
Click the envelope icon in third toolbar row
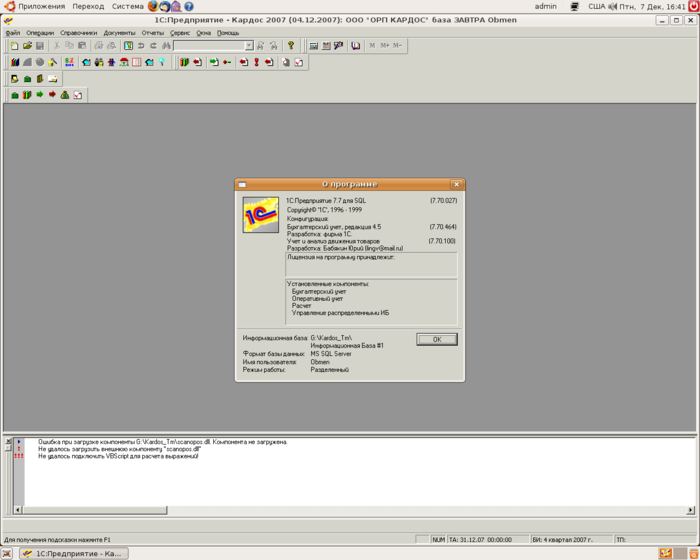[53, 79]
